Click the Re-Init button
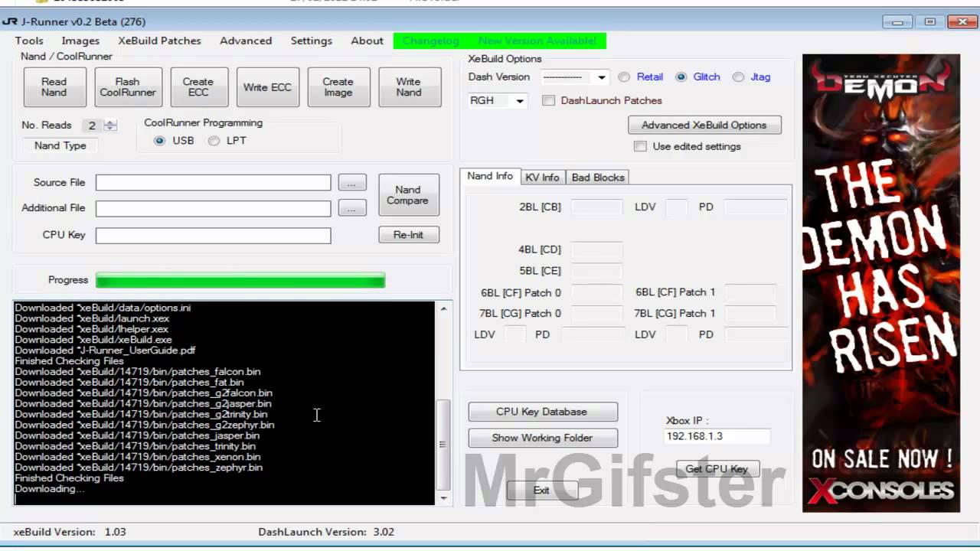 [x=408, y=235]
